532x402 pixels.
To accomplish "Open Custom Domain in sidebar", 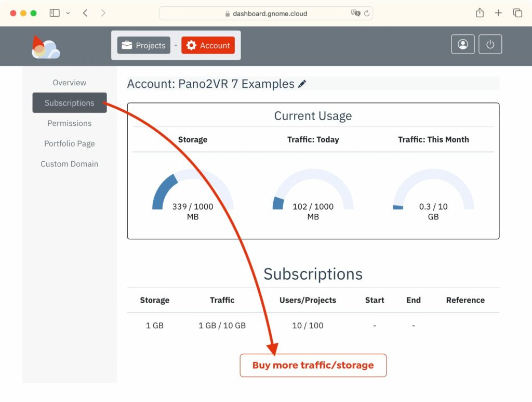I will point(70,164).
